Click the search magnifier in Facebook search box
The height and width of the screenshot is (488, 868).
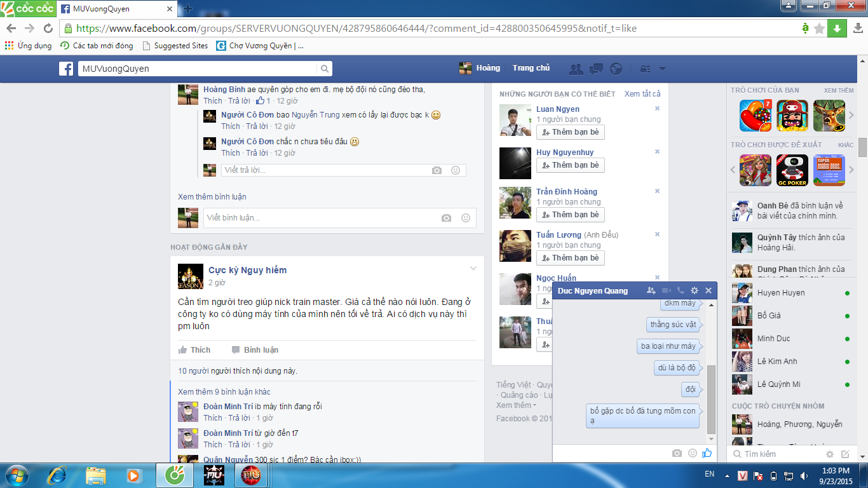click(324, 69)
